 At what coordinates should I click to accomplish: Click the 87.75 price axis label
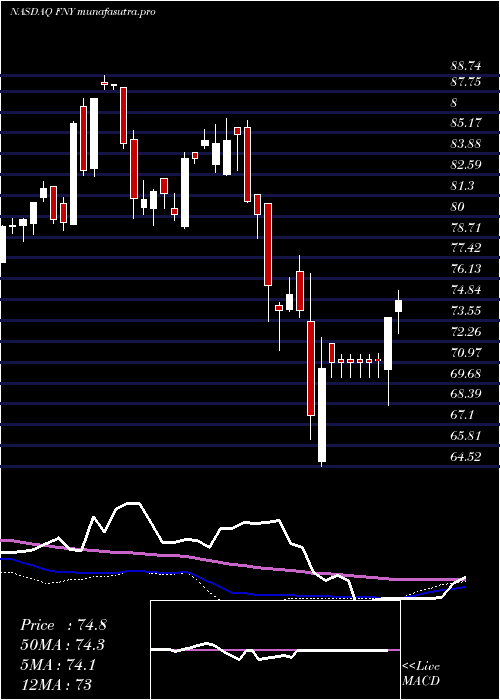pos(466,82)
